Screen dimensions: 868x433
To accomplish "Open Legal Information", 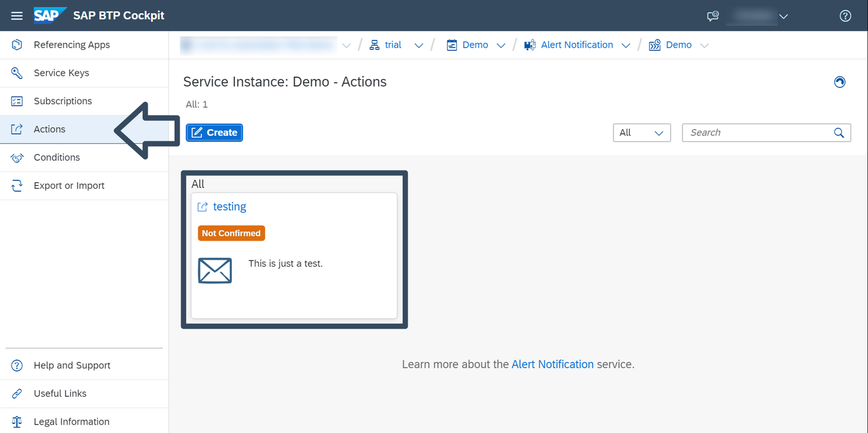I will (84, 422).
